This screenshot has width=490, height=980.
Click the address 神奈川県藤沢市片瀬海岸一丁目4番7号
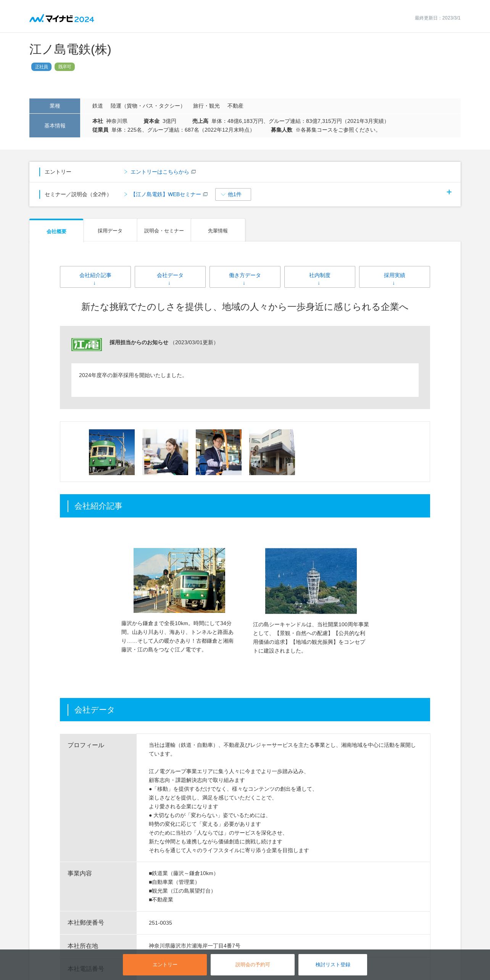[x=195, y=946]
